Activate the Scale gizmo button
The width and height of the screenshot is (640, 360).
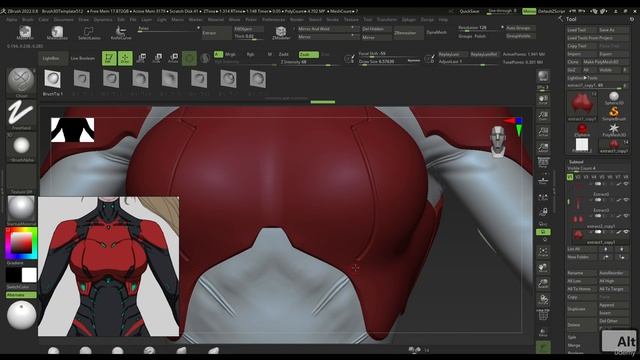(x=157, y=58)
